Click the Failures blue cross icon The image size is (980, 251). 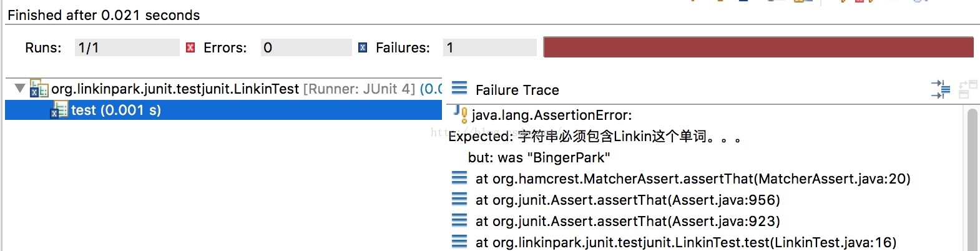tap(363, 47)
